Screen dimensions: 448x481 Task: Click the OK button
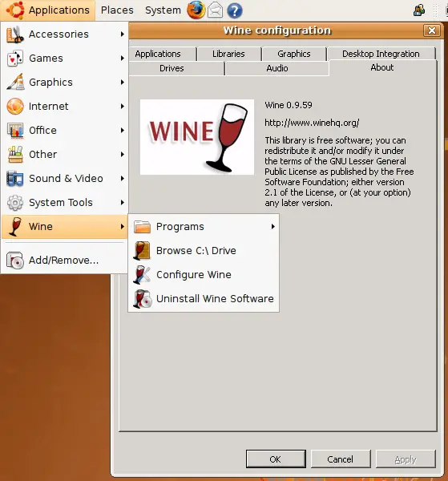276,459
